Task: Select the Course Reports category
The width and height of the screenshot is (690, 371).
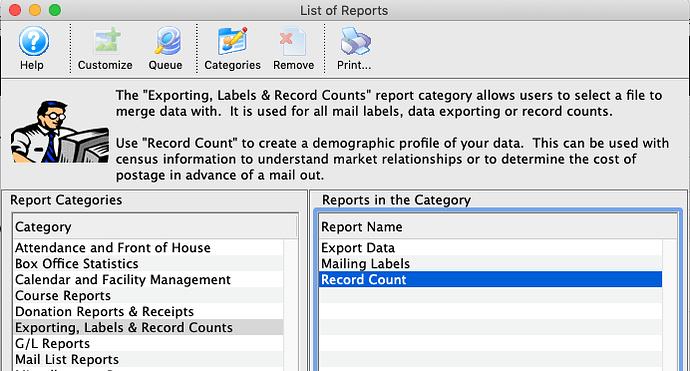Action: tap(148, 295)
